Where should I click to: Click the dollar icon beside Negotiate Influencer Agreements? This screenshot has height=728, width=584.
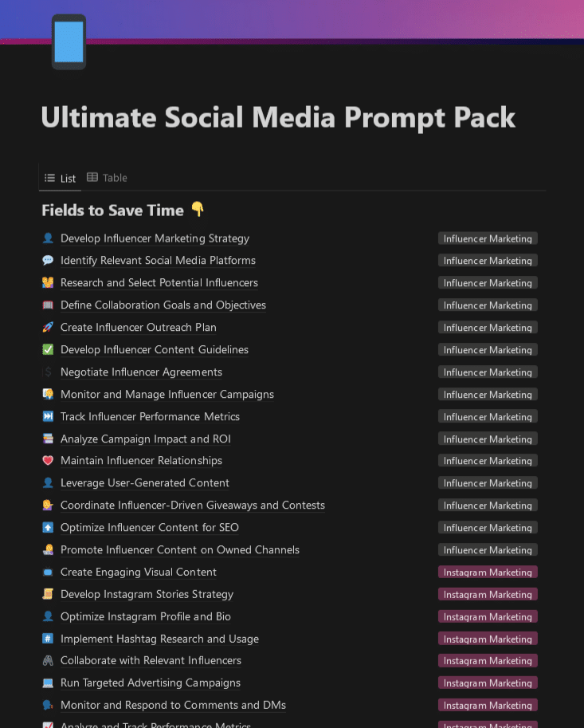coord(48,372)
